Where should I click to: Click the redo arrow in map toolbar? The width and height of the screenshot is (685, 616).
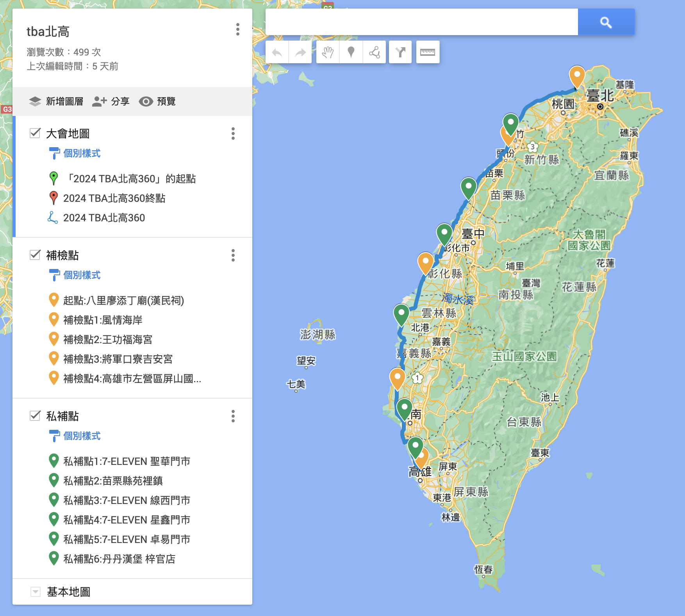coord(300,52)
